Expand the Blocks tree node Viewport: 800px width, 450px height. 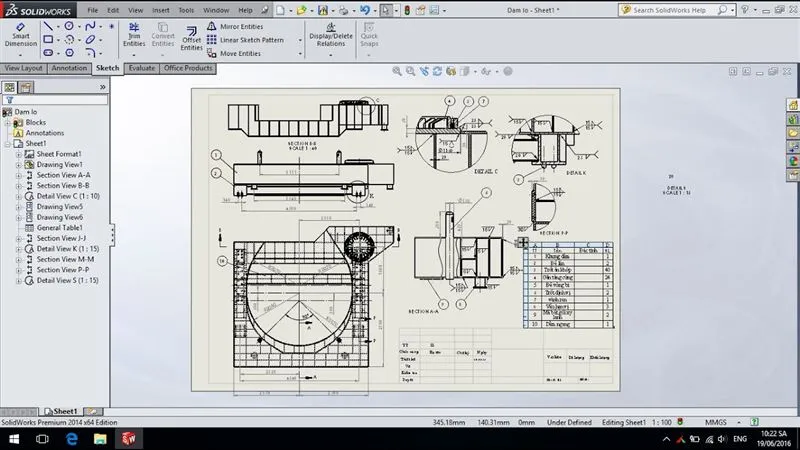click(x=7, y=122)
